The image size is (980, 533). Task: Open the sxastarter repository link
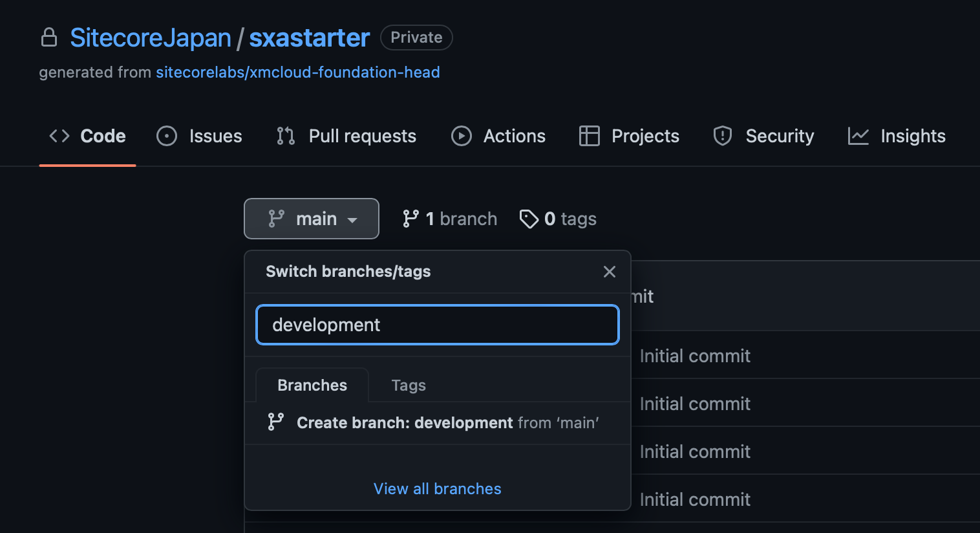click(x=310, y=38)
